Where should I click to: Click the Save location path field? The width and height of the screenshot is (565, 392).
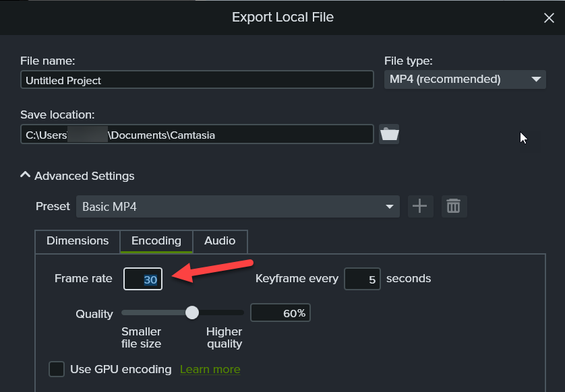197,135
